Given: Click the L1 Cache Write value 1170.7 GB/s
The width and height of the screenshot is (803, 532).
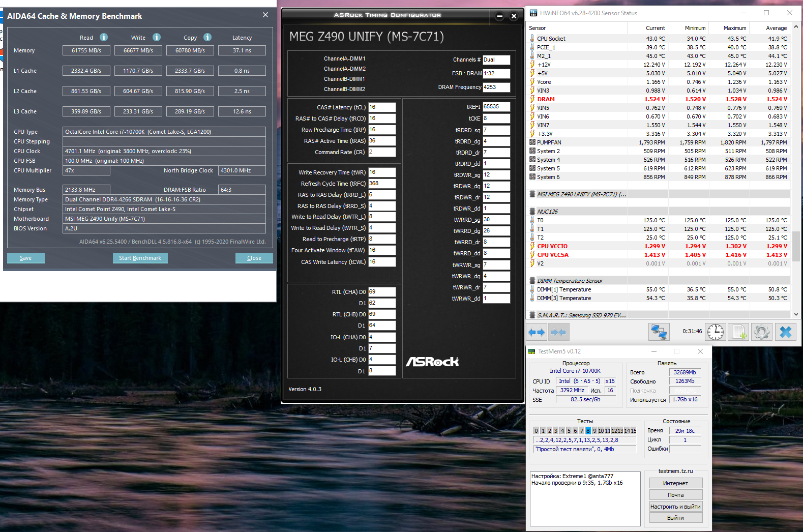Looking at the screenshot, I should 138,71.
